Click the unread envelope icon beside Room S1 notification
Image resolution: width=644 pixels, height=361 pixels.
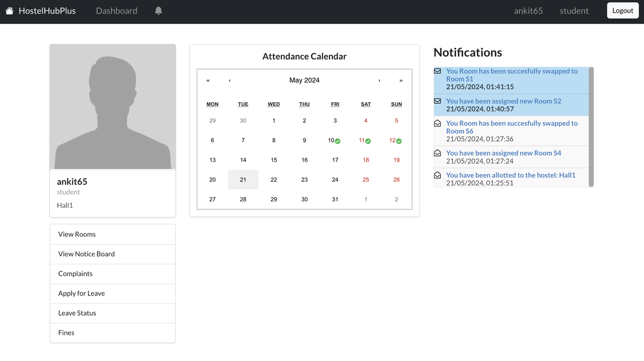[x=437, y=71]
